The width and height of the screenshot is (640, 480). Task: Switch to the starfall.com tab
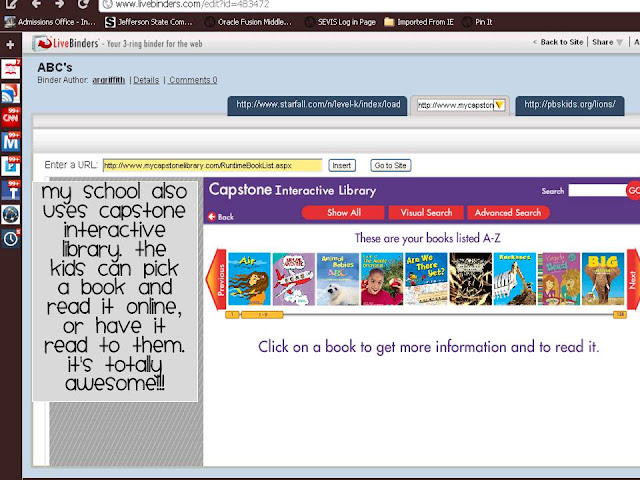[x=317, y=105]
